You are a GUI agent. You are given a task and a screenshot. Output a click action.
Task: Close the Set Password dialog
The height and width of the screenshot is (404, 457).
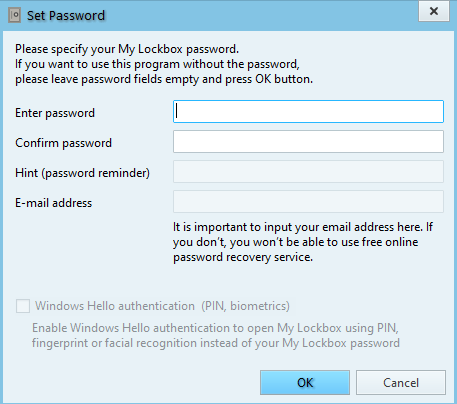[x=434, y=11]
